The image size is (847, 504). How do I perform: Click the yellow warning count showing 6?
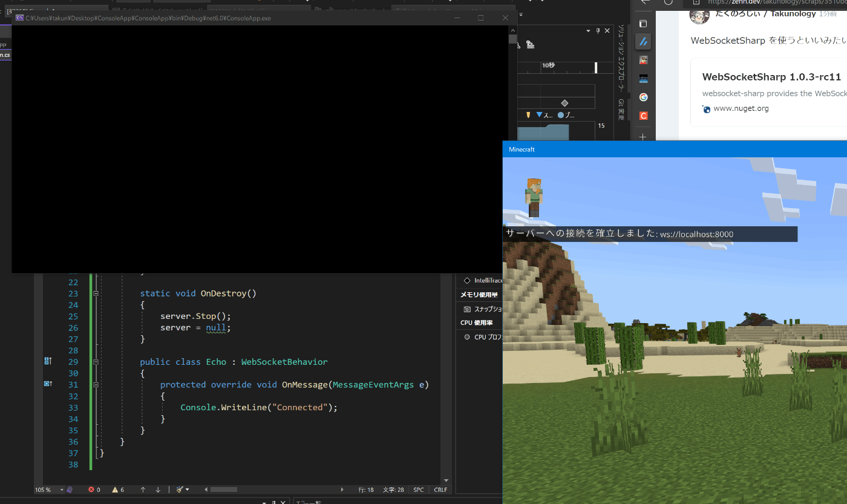[118, 489]
